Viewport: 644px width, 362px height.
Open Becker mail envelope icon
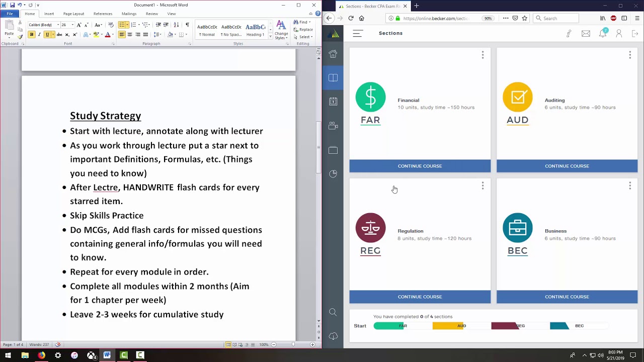[586, 34]
